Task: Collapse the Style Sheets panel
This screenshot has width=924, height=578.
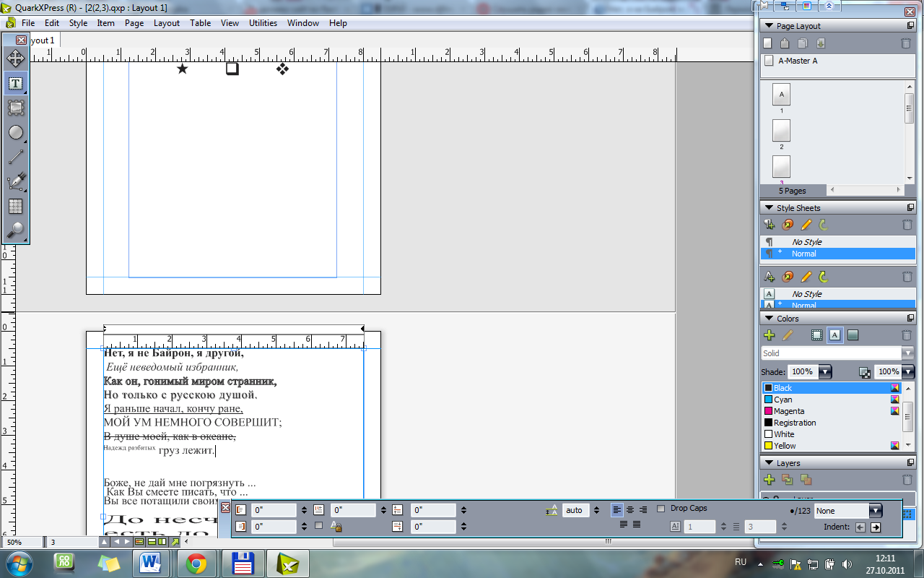Action: tap(770, 208)
